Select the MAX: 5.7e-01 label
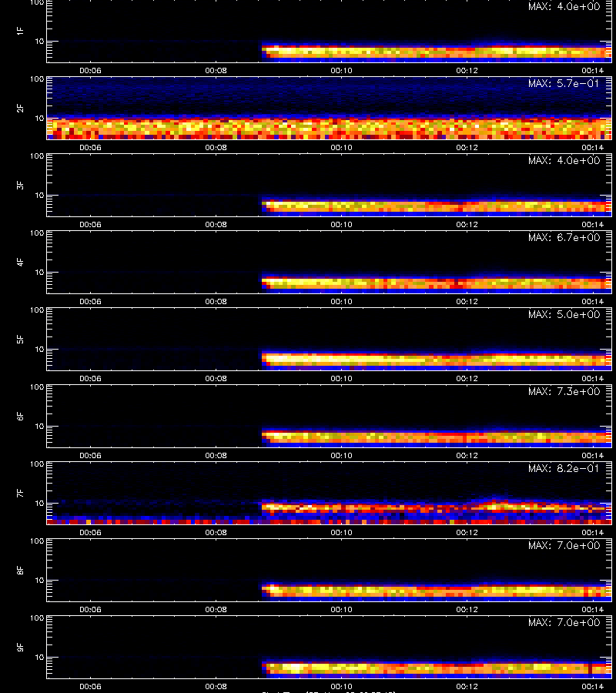616x693 pixels. (564, 83)
